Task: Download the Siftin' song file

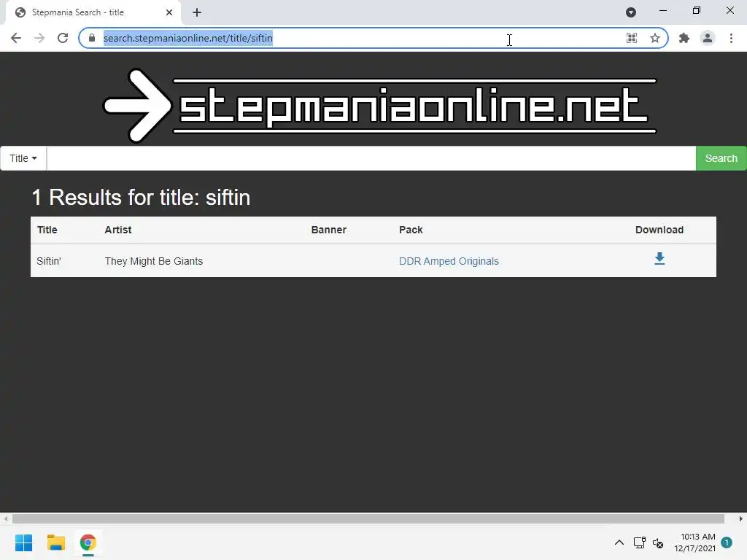Action: pyautogui.click(x=659, y=259)
